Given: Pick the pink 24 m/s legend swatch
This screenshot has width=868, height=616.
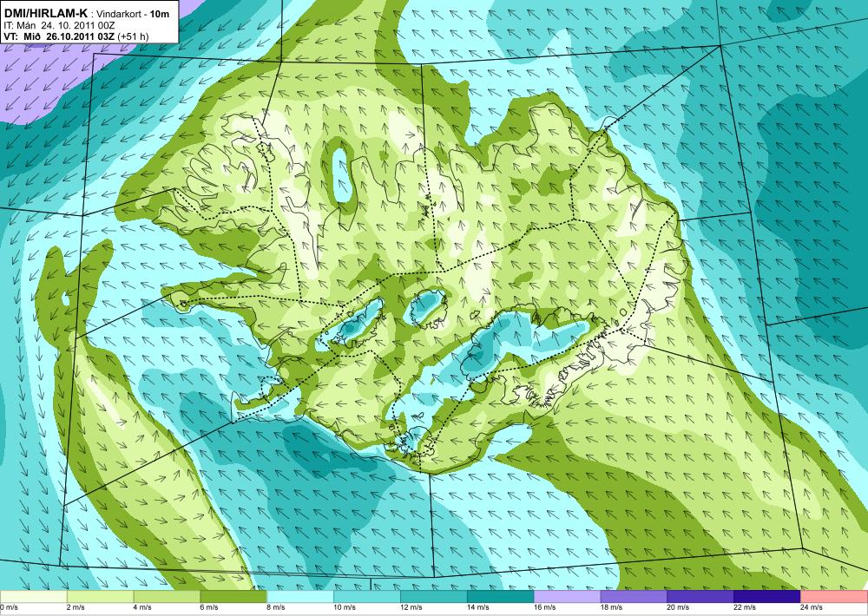Looking at the screenshot, I should pos(834,597).
